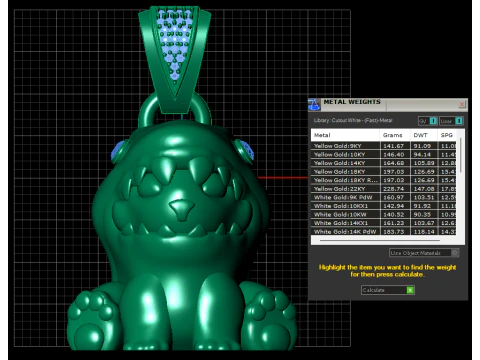This screenshot has height=360, width=480.
Task: Click the 105.89 DWT value
Action: 424,163
